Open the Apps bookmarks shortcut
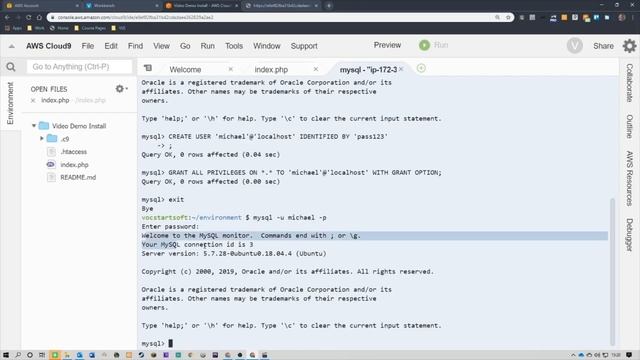 pyautogui.click(x=13, y=28)
